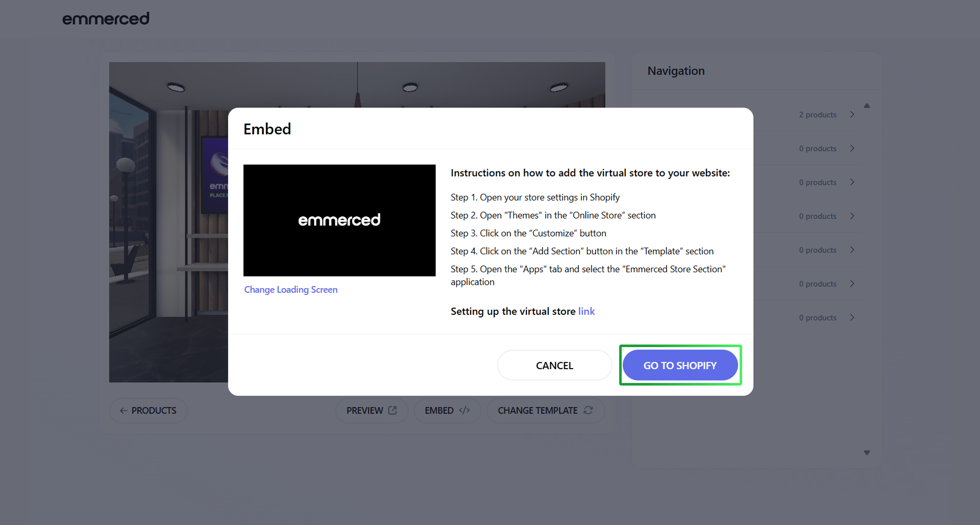Cancel the Embed dialog

554,366
